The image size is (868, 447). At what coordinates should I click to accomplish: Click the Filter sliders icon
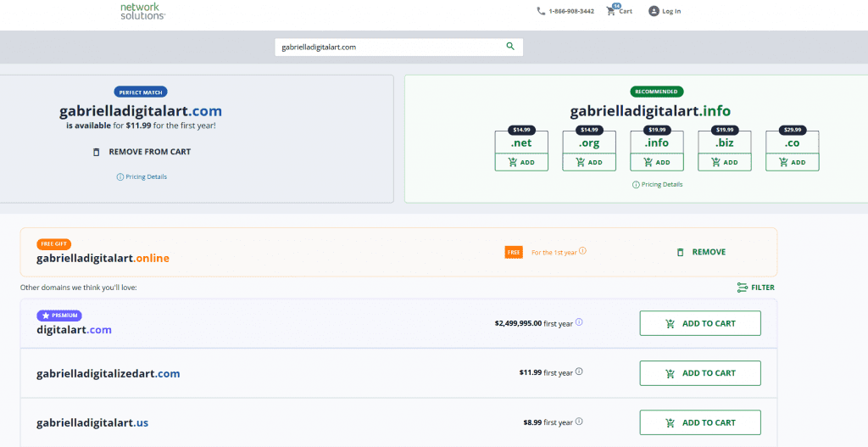743,288
